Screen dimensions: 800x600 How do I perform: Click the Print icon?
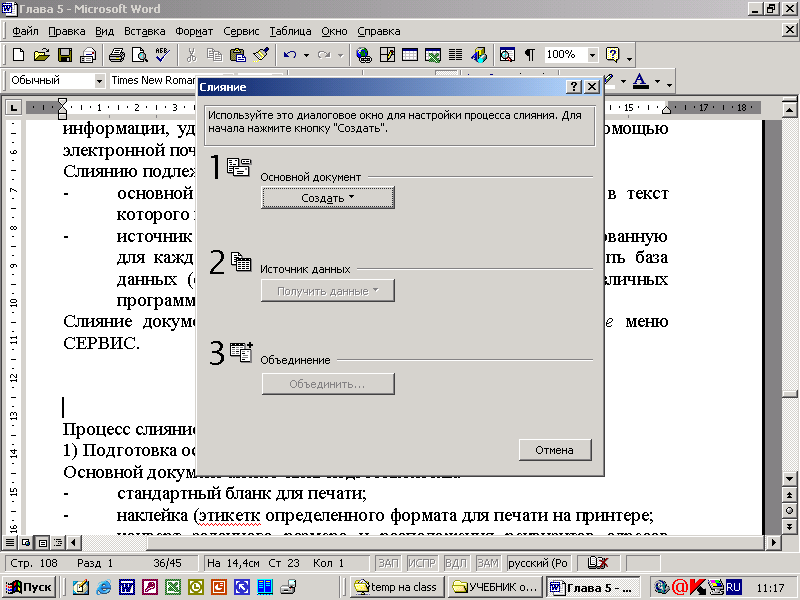pyautogui.click(x=117, y=55)
